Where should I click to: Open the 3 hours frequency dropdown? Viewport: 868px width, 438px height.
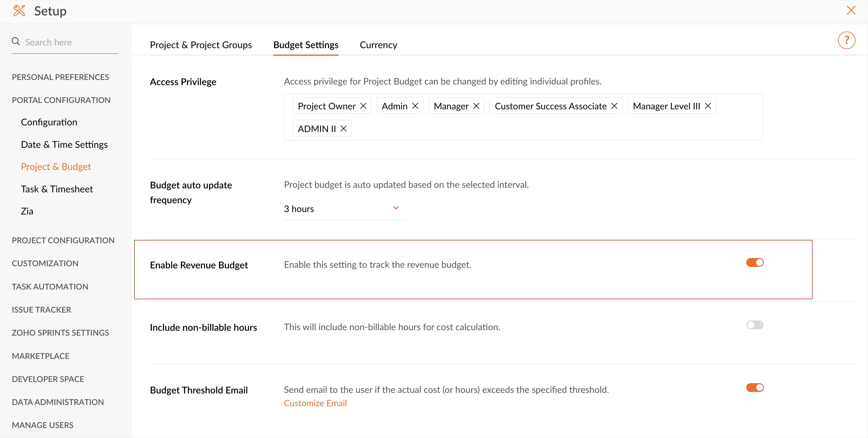pyautogui.click(x=344, y=209)
